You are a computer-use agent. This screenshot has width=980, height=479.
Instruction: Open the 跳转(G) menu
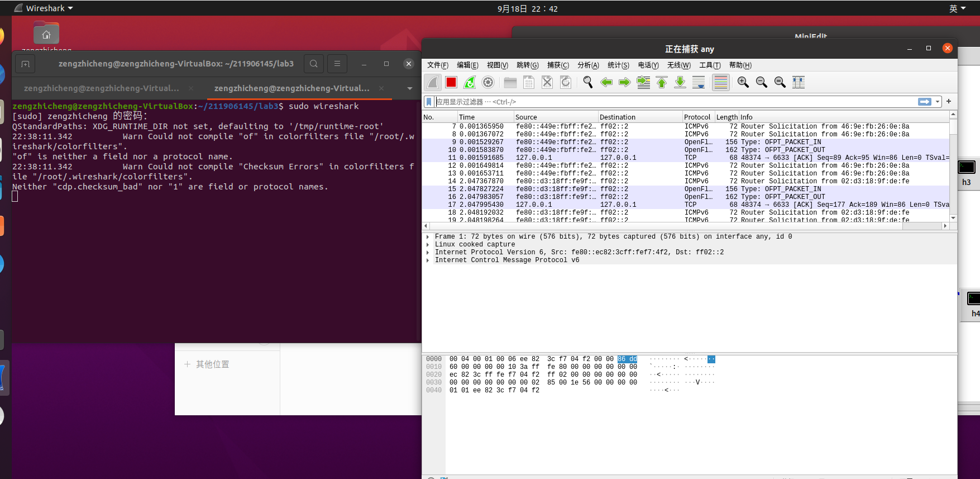point(528,65)
